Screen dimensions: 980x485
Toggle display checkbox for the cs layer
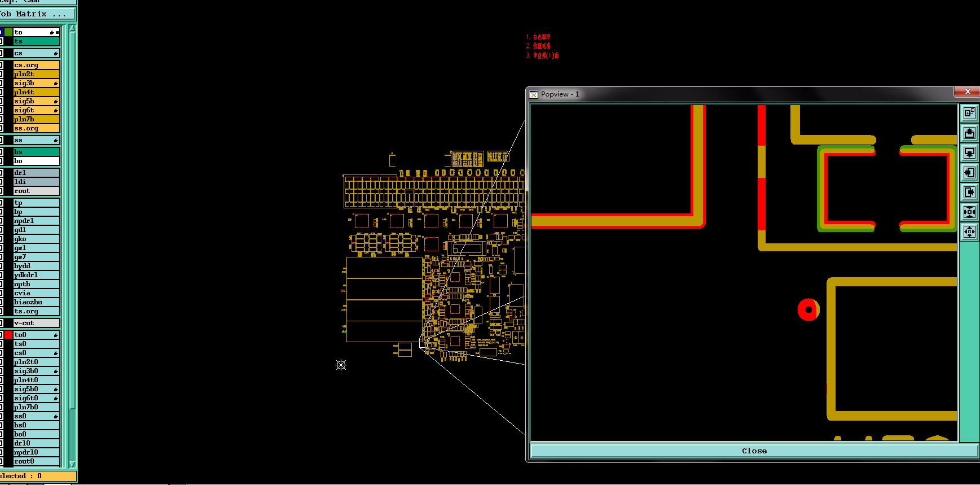pos(1,54)
